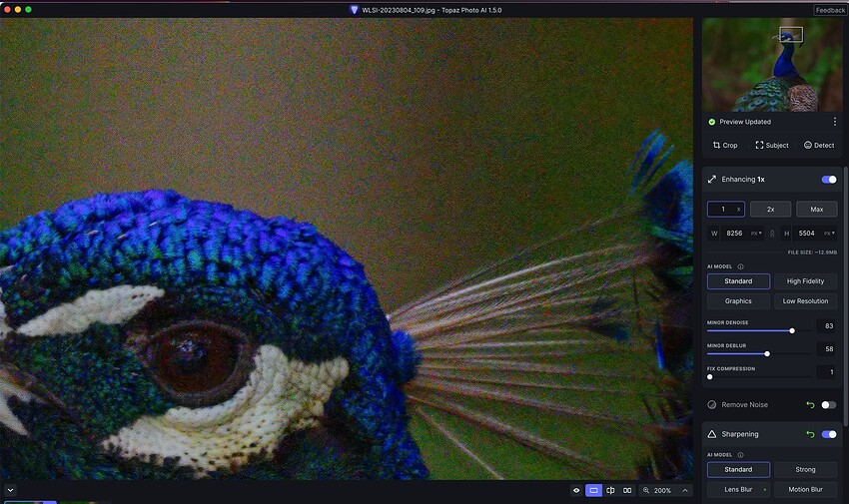Click the Minor Denoise slider handle

(792, 330)
